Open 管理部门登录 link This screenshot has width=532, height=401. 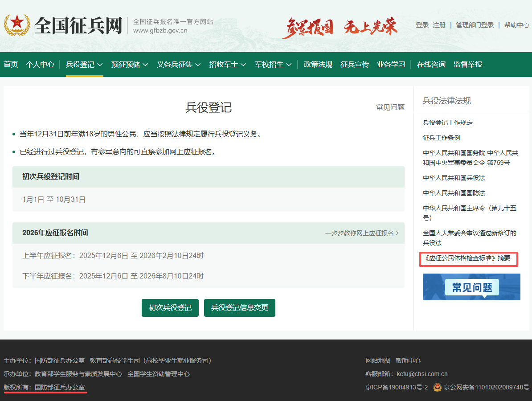tap(475, 25)
